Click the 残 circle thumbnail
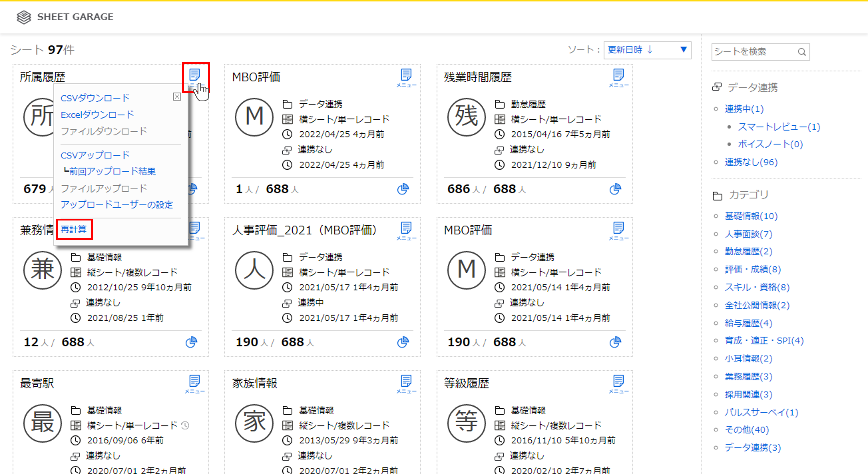Screen dimensions: 868x474 [x=466, y=117]
